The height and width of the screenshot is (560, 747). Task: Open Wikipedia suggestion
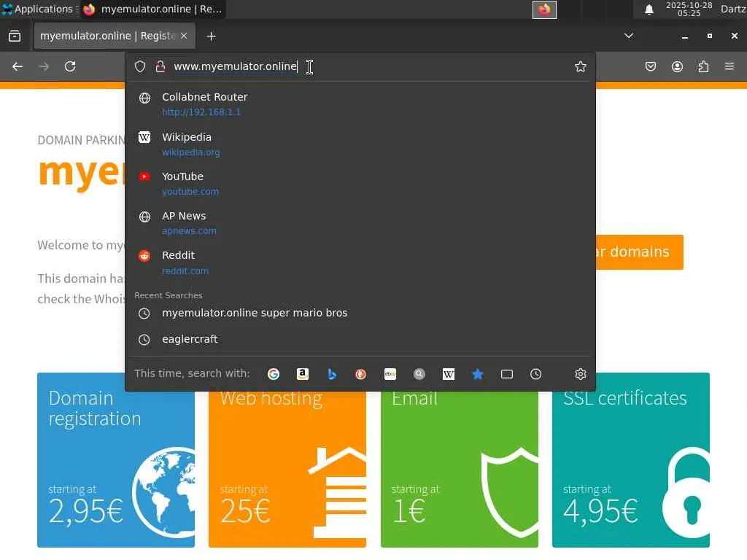[x=360, y=144]
